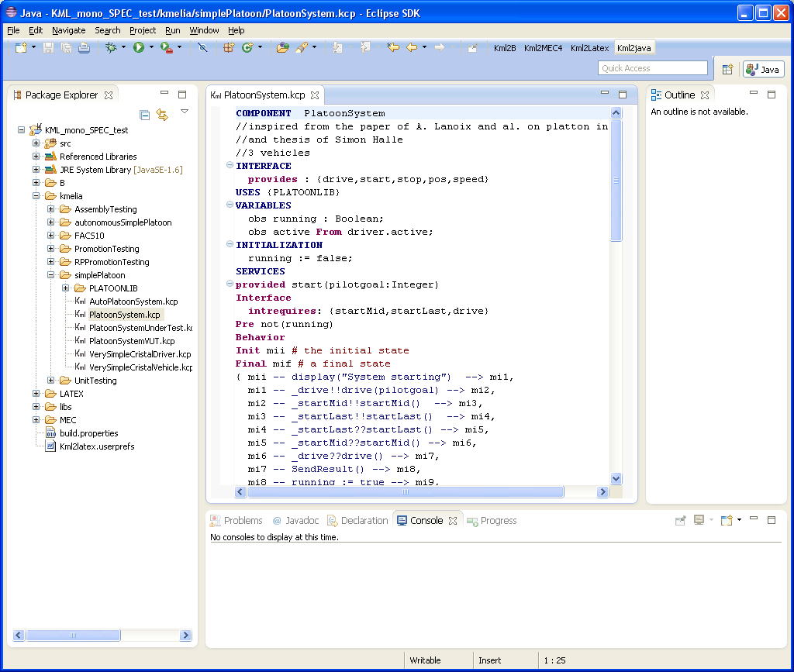Click the Kml2B toolbar button
This screenshot has height=672, width=794.
tap(505, 48)
